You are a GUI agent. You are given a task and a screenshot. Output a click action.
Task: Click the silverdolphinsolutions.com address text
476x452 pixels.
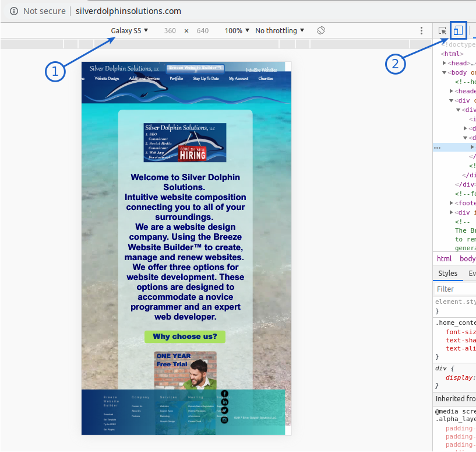click(x=128, y=11)
